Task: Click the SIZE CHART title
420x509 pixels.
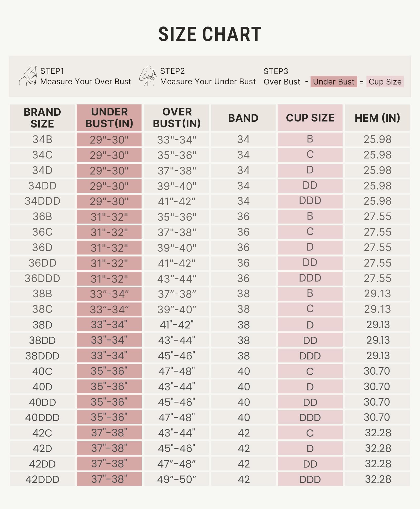Action: pos(210,34)
